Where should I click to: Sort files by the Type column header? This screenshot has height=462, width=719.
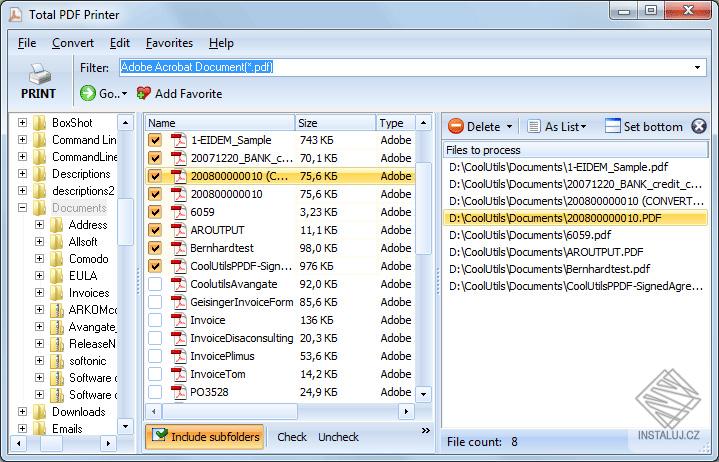point(395,123)
